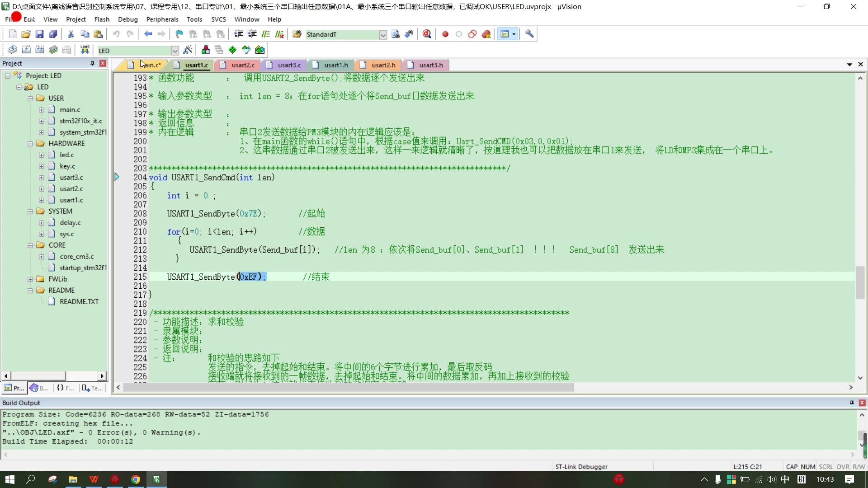Rebuild all target files
Image resolution: width=868 pixels, height=488 pixels.
click(x=40, y=50)
